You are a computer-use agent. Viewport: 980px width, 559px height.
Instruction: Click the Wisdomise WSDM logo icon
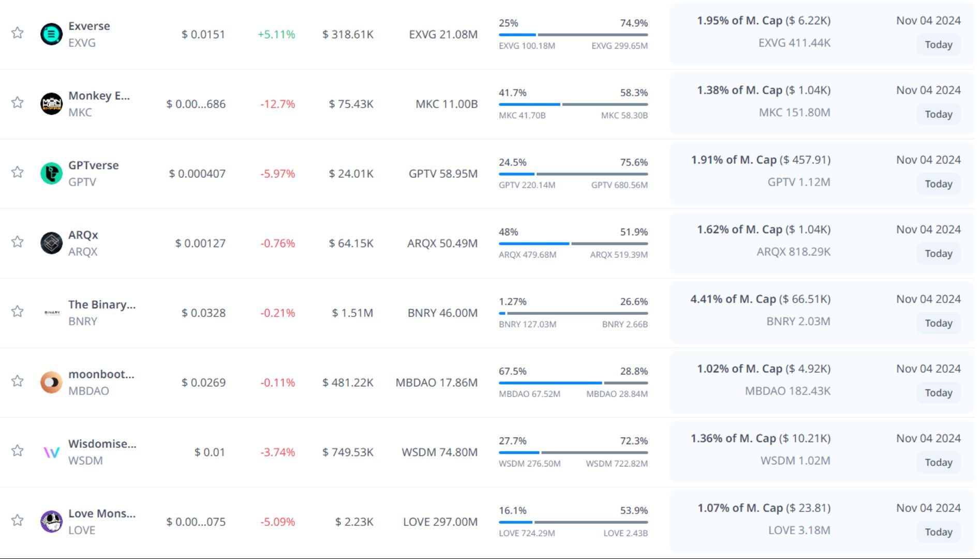pos(51,452)
